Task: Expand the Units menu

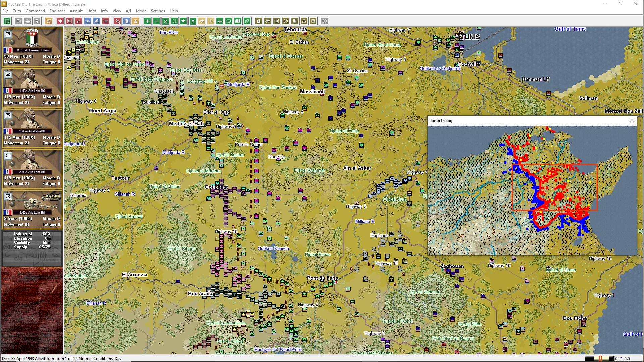Action: click(92, 11)
